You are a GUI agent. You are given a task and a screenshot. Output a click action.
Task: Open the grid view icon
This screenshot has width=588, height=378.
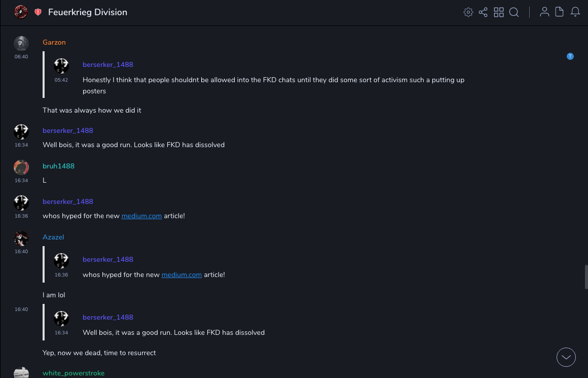point(499,12)
